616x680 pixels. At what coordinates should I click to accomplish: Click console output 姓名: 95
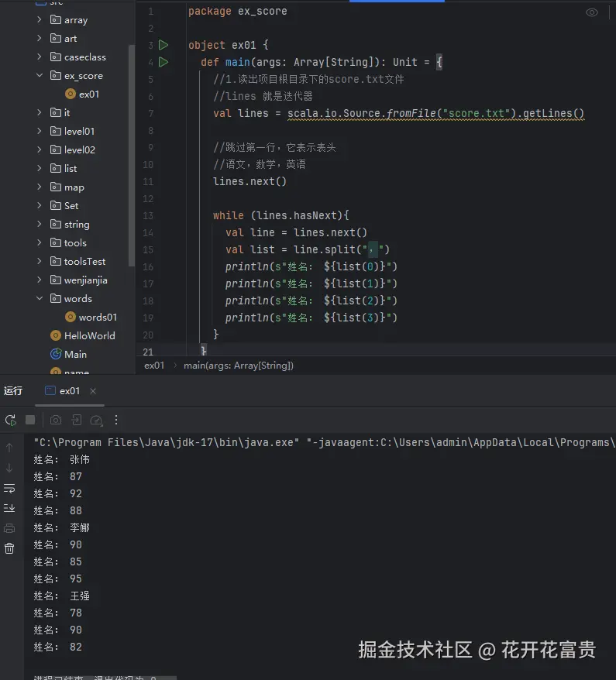pos(57,579)
